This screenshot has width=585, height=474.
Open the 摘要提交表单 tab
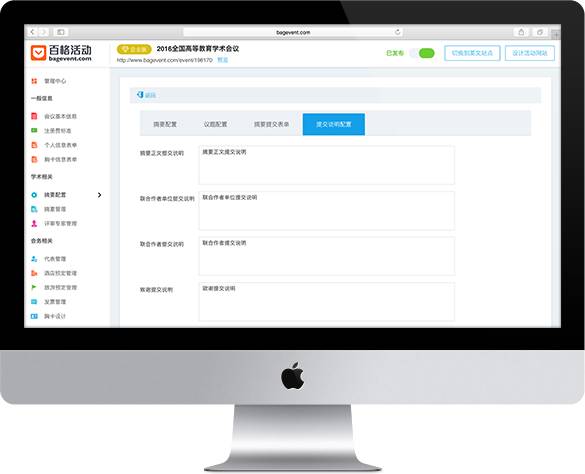[271, 124]
